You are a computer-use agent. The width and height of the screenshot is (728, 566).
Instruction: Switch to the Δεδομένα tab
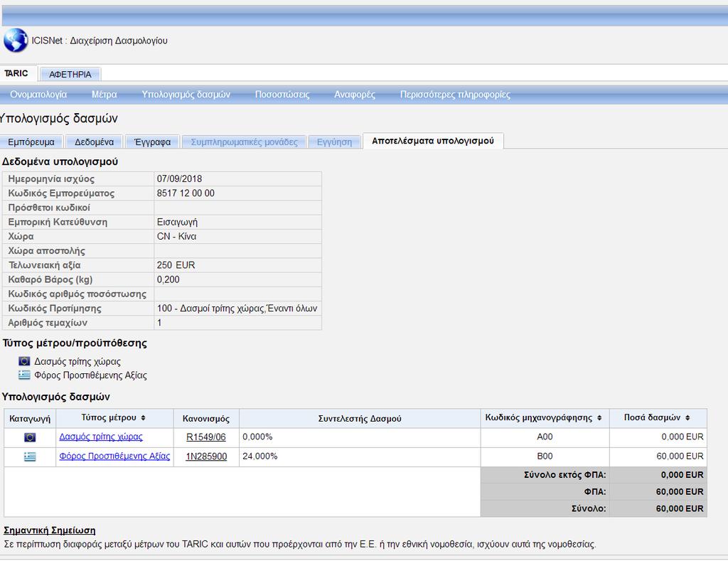[95, 141]
